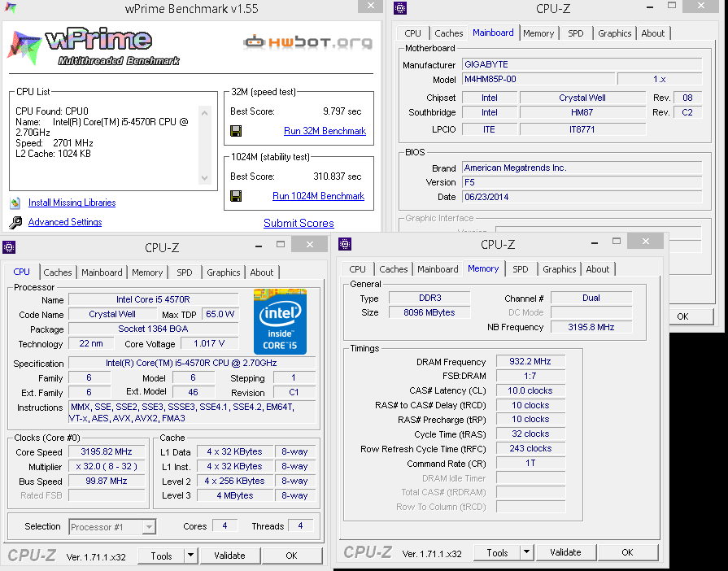The image size is (728, 571).
Task: Click the Tools button in the Memory window
Action: pos(497,552)
